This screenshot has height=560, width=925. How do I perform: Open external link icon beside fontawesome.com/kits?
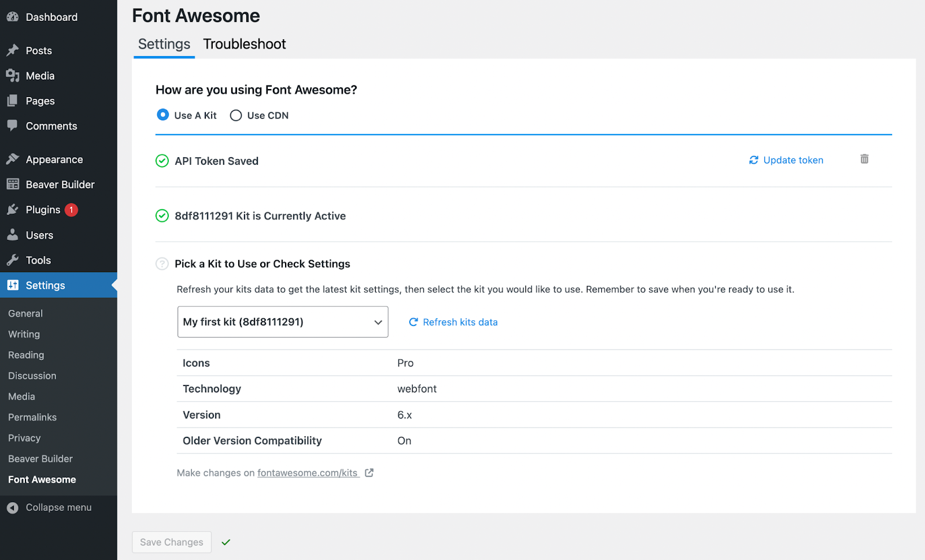tap(369, 473)
